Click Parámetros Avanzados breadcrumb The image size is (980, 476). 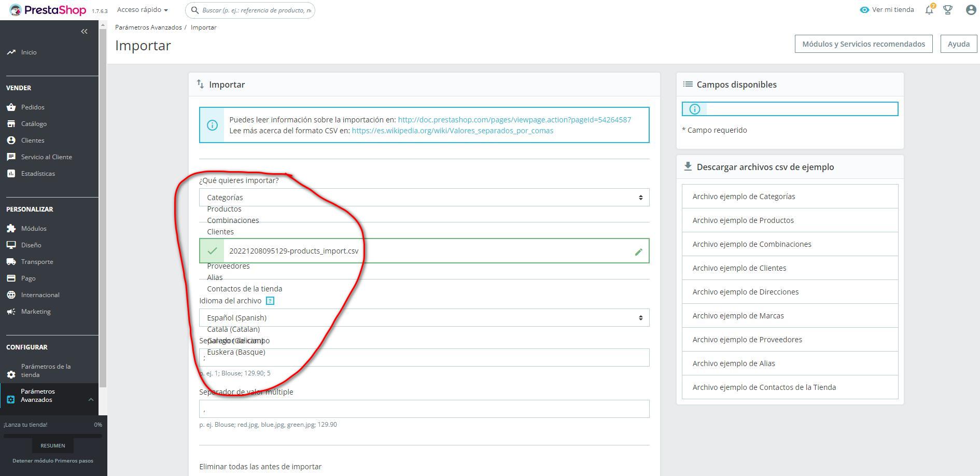(x=148, y=27)
